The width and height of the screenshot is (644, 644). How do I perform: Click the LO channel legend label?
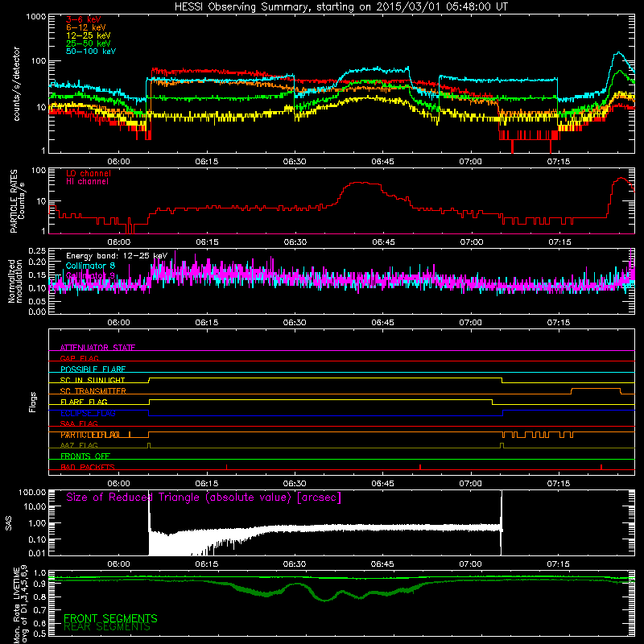pyautogui.click(x=89, y=173)
